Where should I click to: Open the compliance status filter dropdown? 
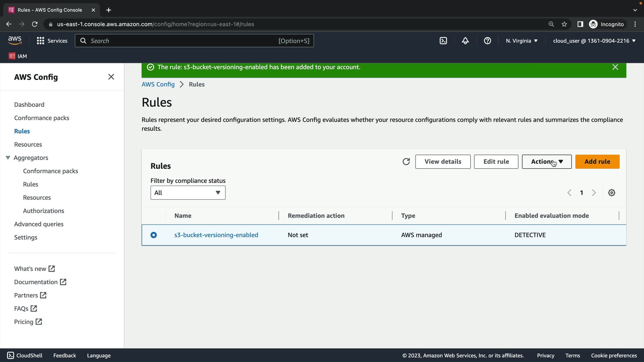pyautogui.click(x=188, y=193)
